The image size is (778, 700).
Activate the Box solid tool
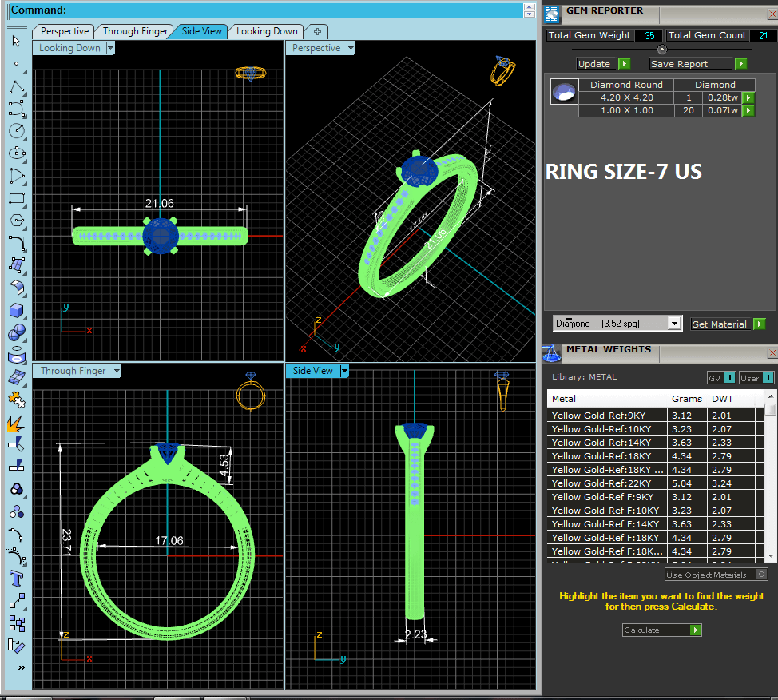pyautogui.click(x=17, y=310)
